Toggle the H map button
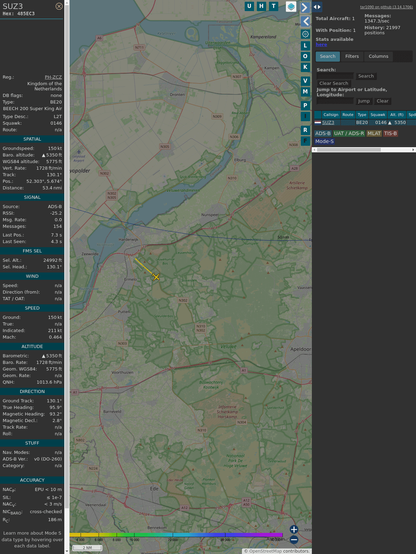The width and height of the screenshot is (416, 554). click(x=261, y=6)
